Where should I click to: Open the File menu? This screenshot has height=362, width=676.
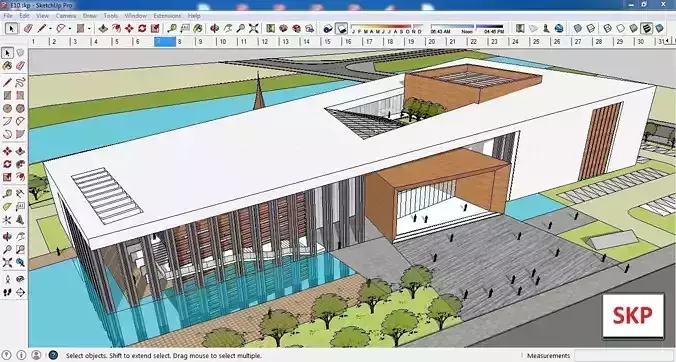(8, 16)
